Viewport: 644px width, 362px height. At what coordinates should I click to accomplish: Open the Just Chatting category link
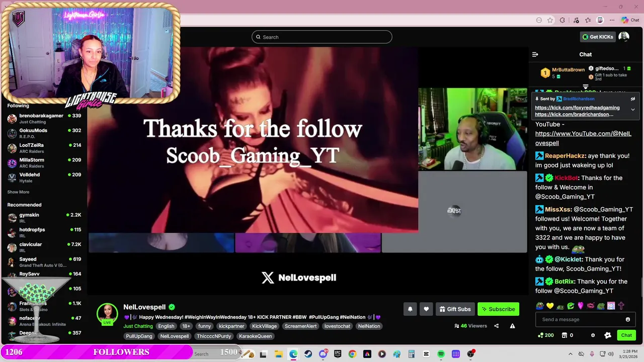(x=138, y=326)
